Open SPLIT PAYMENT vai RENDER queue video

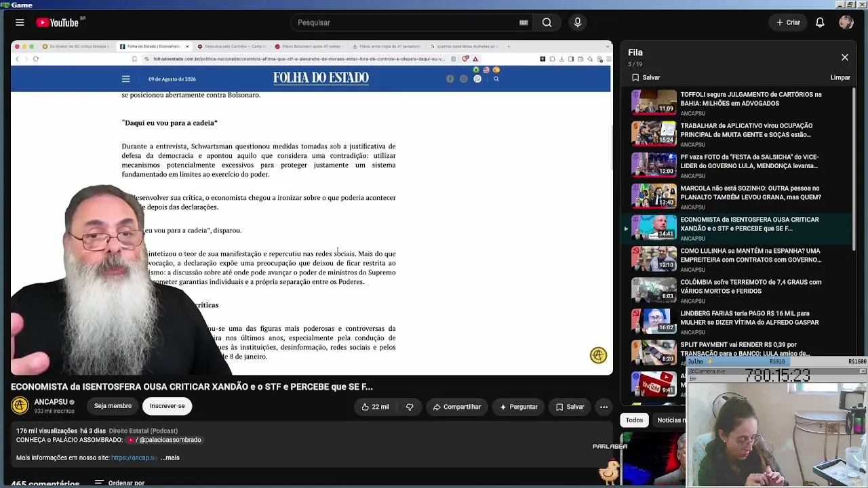pyautogui.click(x=738, y=352)
